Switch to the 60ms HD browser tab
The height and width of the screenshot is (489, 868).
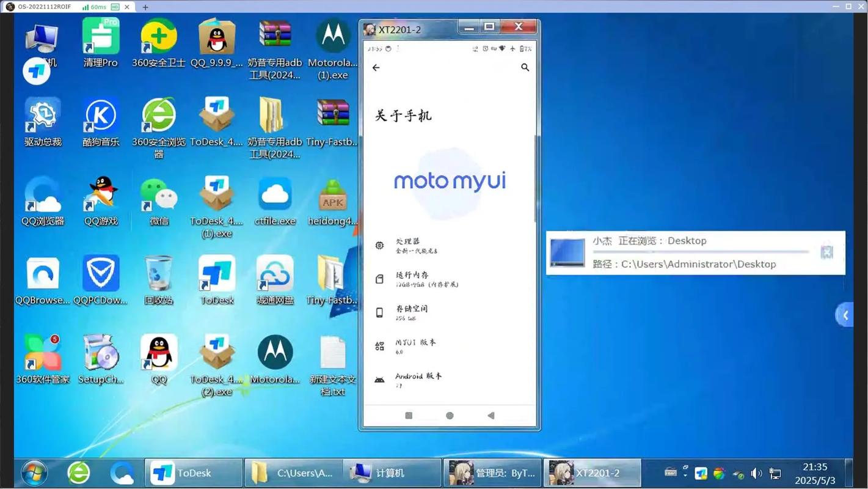101,7
